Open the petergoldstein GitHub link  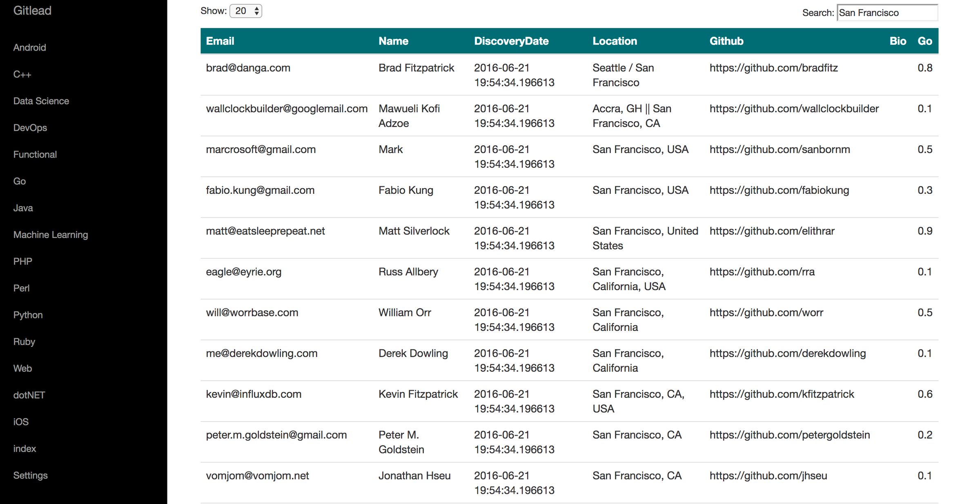[x=789, y=435]
